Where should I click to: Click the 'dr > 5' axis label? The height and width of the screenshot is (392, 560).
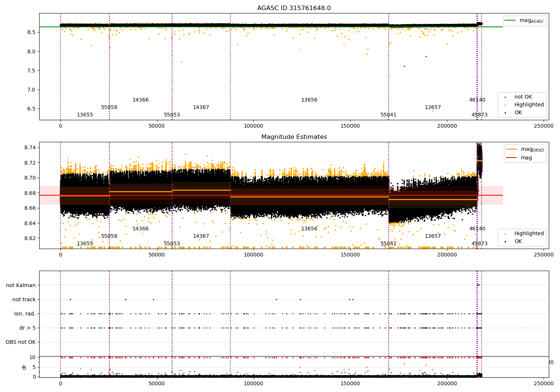tap(28, 328)
